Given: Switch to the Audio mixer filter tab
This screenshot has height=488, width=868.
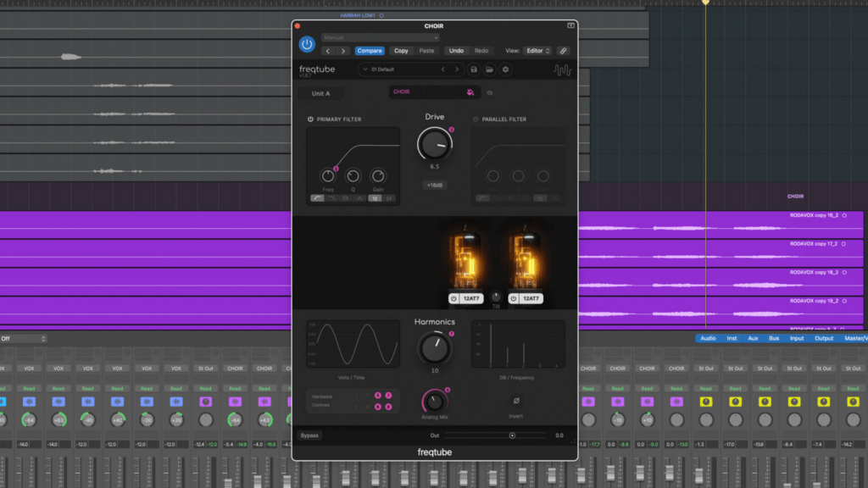Looking at the screenshot, I should [708, 339].
